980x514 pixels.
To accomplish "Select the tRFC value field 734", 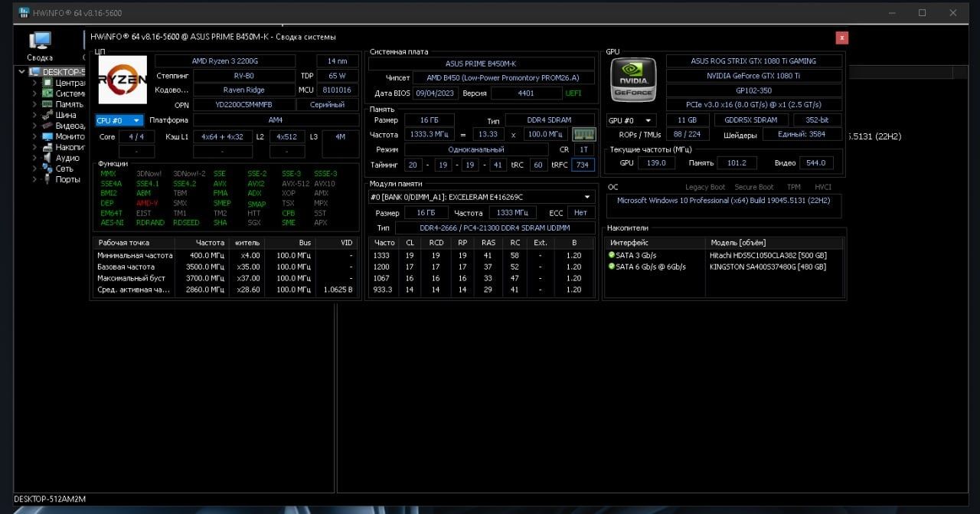I will [x=583, y=165].
